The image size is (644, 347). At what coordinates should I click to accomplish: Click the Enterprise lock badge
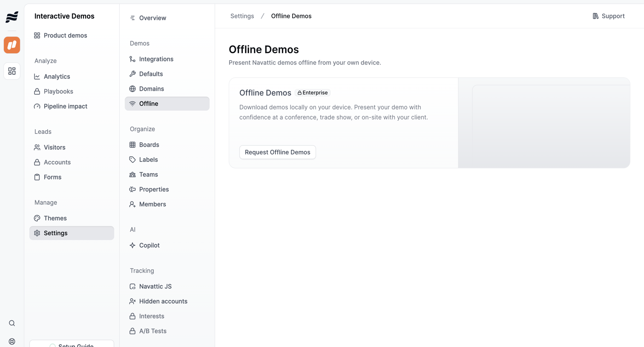coord(313,93)
